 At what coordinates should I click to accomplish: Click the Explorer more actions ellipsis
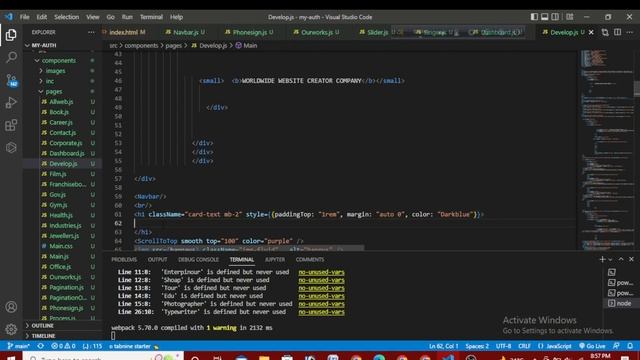point(91,32)
